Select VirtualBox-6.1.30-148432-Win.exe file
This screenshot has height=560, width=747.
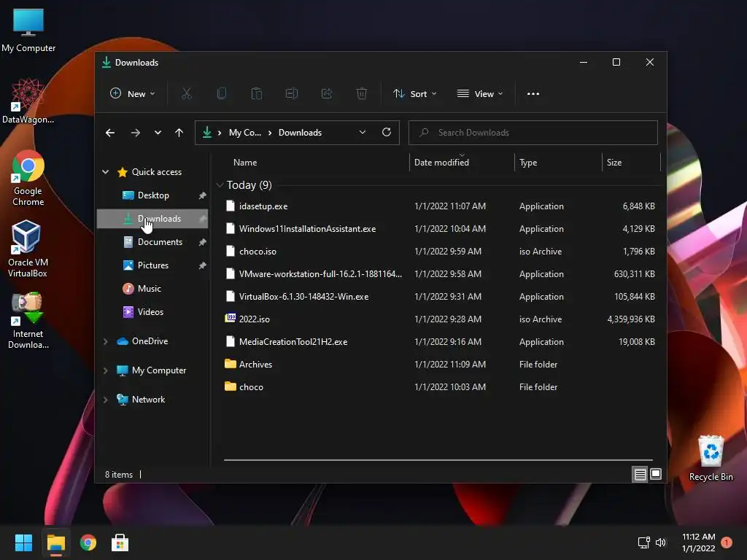click(x=439, y=297)
